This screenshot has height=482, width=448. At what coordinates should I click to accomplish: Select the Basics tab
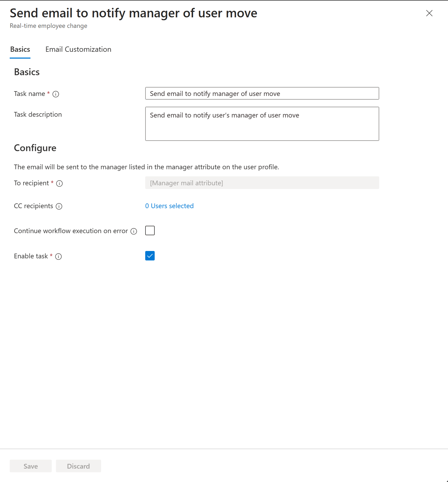tap(20, 49)
